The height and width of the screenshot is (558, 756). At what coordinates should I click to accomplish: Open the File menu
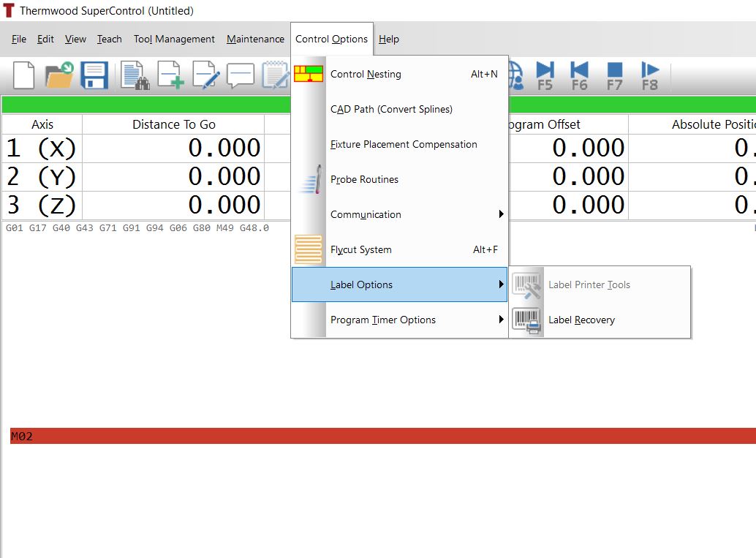[19, 39]
